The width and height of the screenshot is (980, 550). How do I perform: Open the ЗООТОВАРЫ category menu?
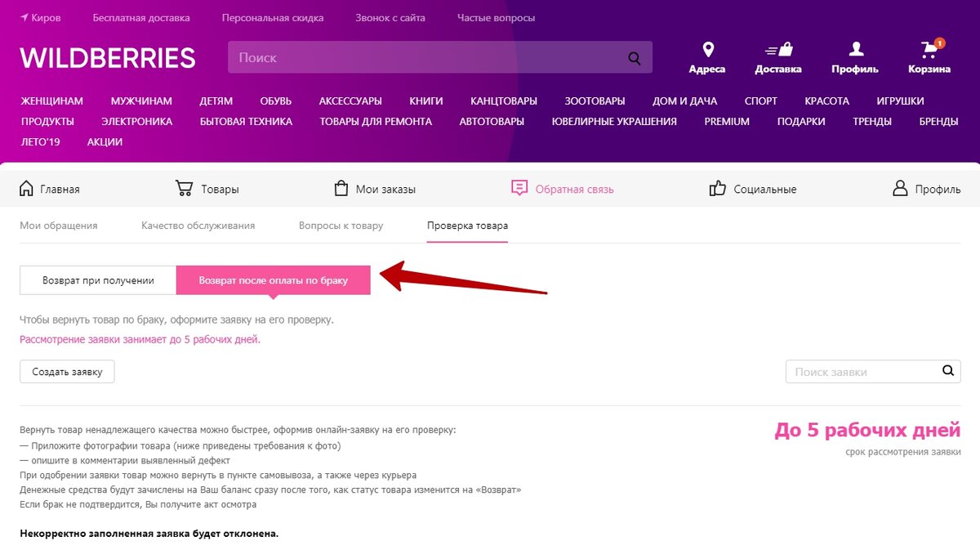point(595,101)
